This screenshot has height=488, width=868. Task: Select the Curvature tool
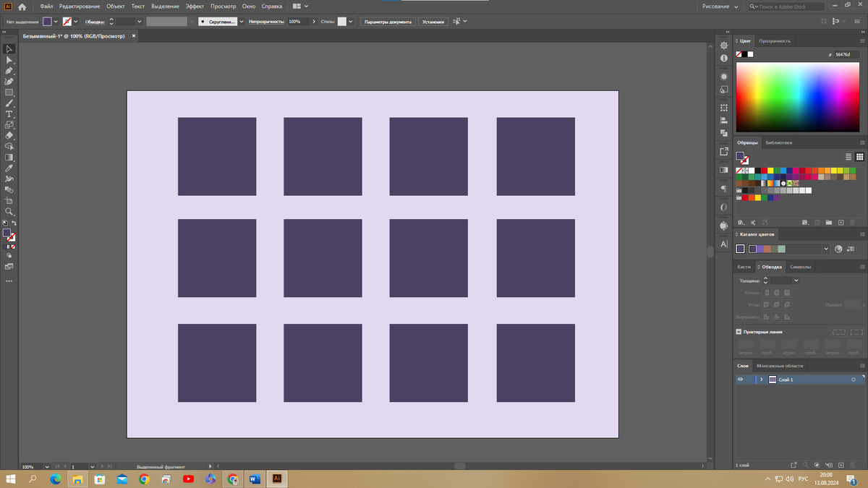(x=9, y=82)
